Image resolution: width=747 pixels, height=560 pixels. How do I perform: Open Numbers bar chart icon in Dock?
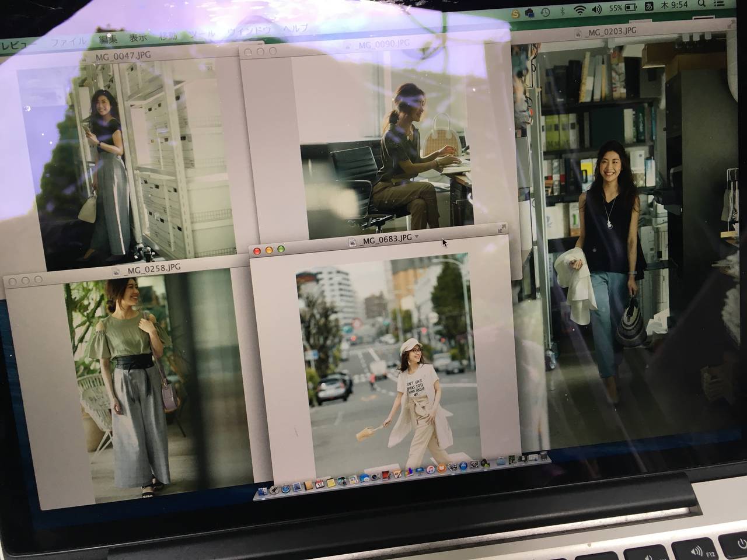409,472
